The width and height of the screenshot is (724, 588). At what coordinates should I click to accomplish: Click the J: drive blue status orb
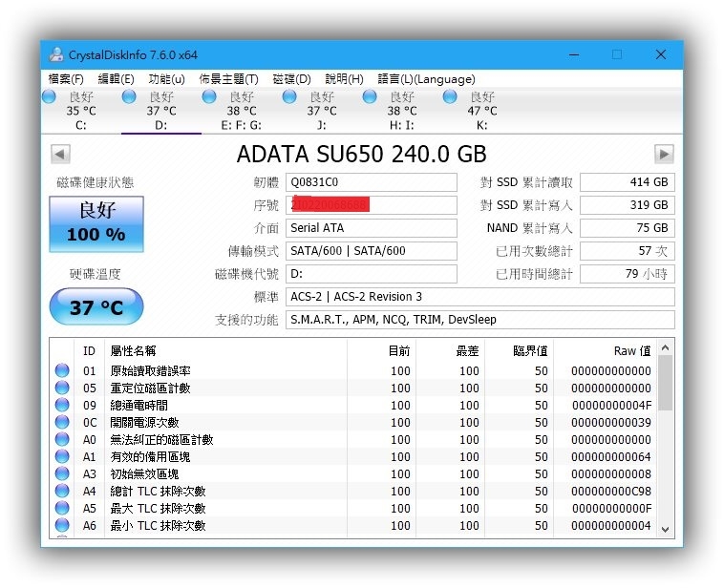pos(289,96)
